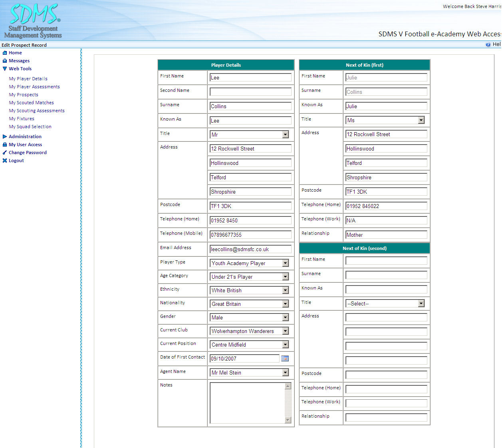Open first next of kin Title dropdown showing Ms

pos(385,120)
